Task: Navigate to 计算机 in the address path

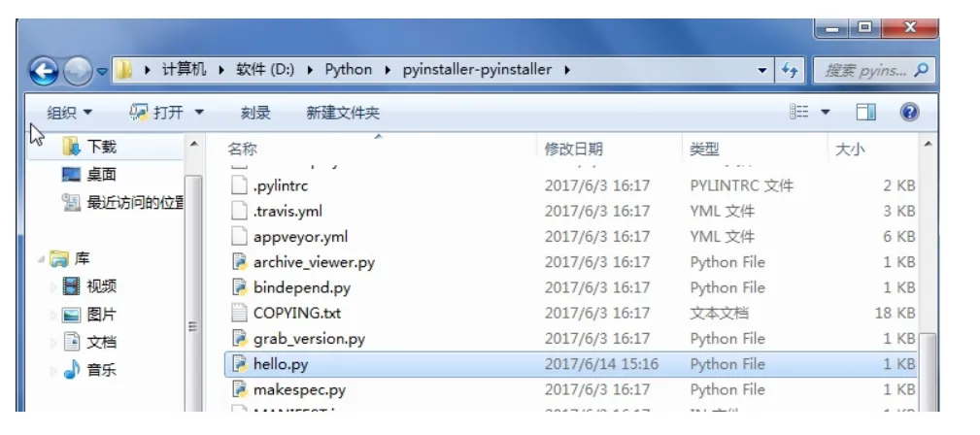Action: click(x=184, y=69)
